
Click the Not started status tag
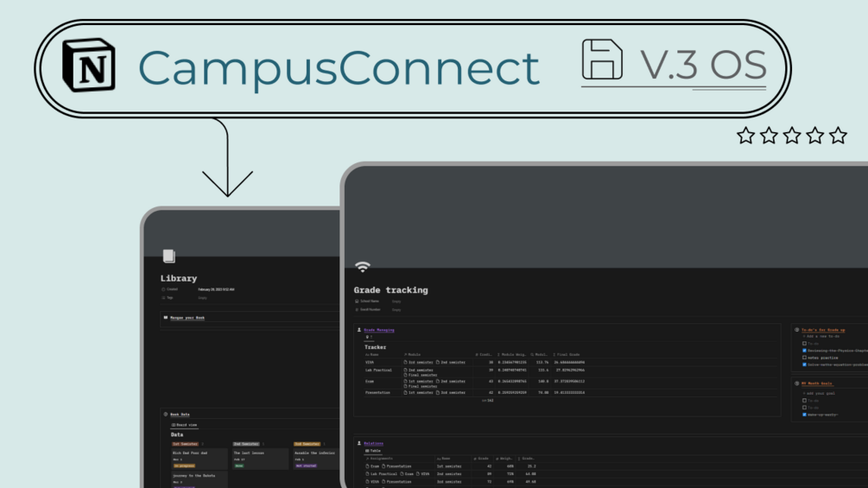click(306, 466)
